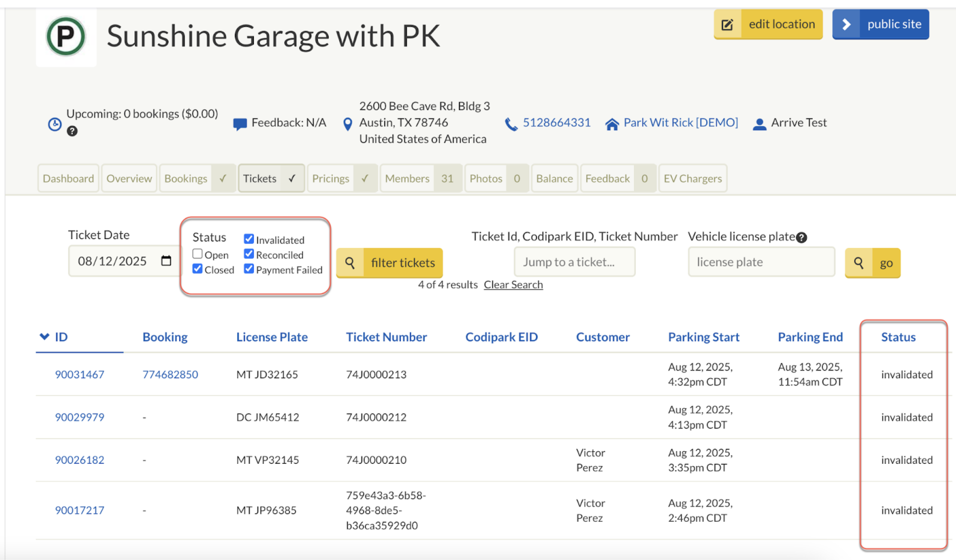Click the green P parking logo
This screenshot has height=560, width=956.
point(66,36)
